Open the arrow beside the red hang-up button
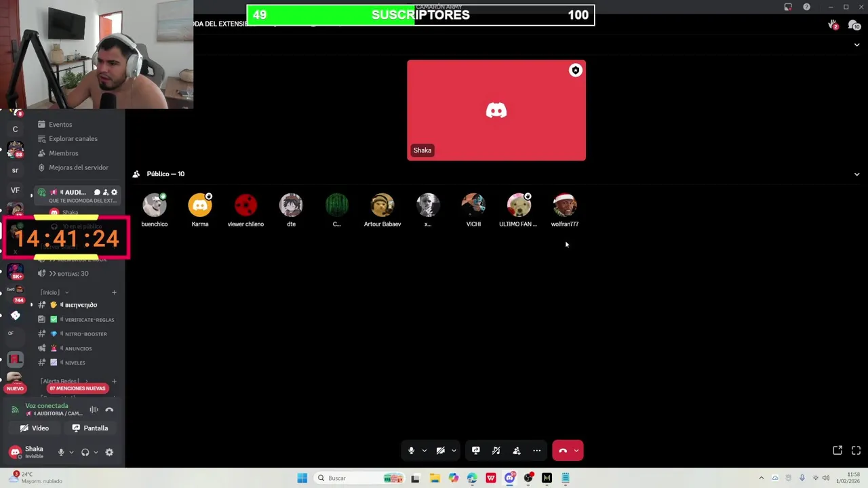Image resolution: width=868 pixels, height=488 pixels. pyautogui.click(x=576, y=451)
